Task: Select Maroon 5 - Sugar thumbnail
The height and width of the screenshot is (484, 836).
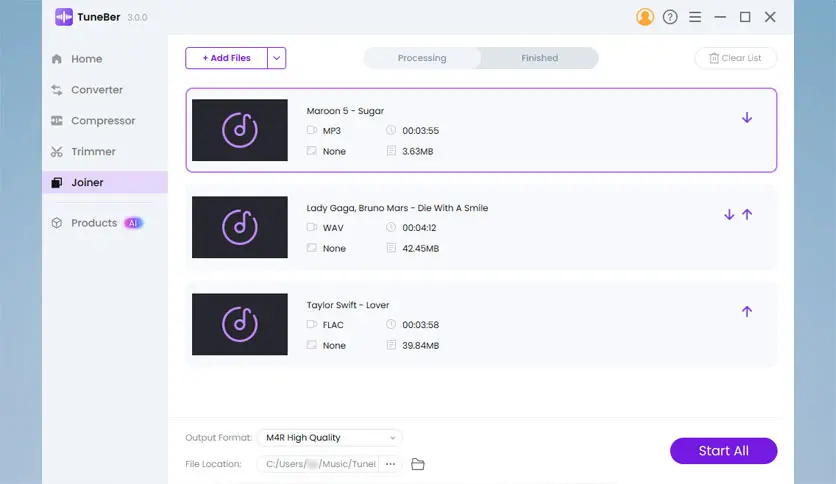Action: [240, 130]
